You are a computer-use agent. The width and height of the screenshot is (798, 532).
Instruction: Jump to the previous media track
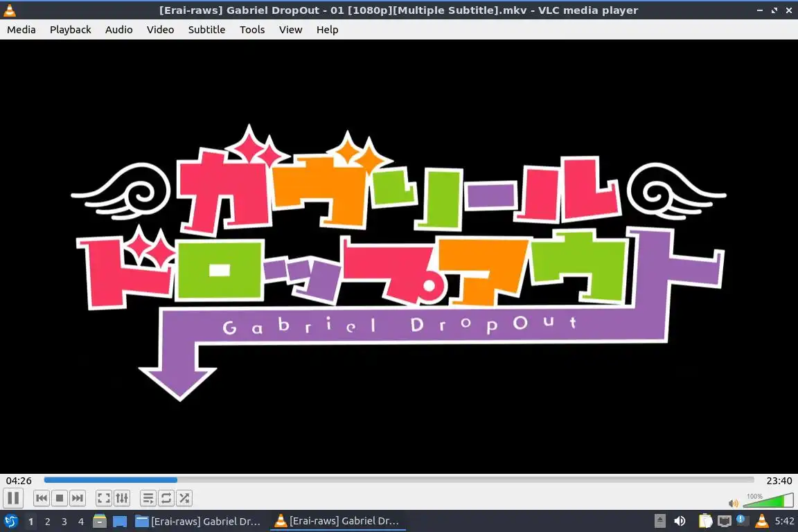click(42, 498)
